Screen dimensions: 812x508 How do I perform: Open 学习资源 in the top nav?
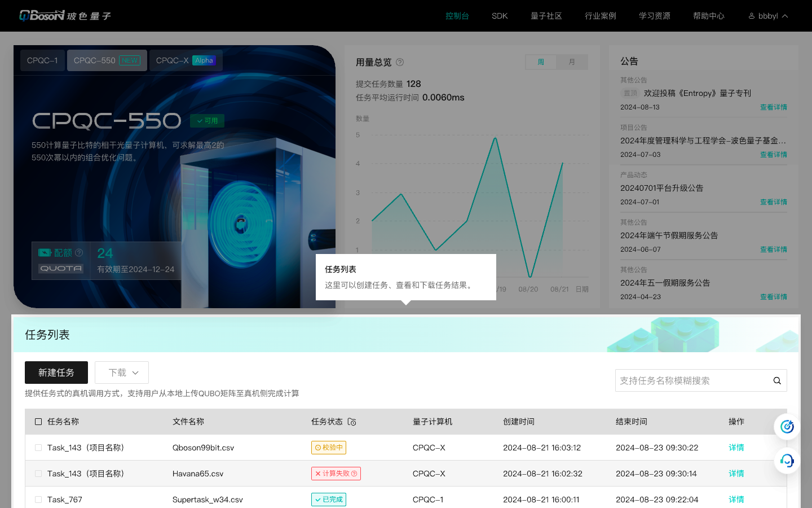655,16
